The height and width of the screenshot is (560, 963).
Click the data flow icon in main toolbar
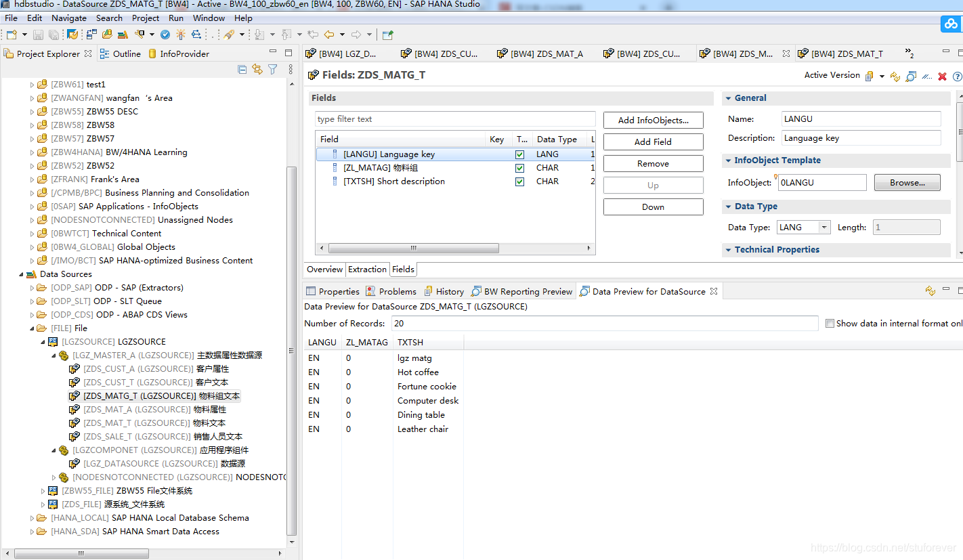(x=196, y=35)
